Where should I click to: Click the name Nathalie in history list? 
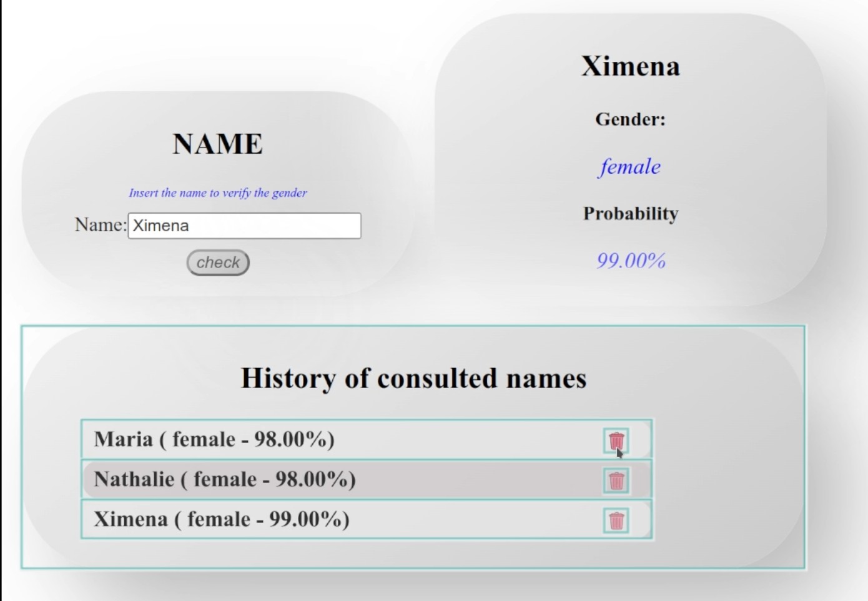[x=134, y=479]
